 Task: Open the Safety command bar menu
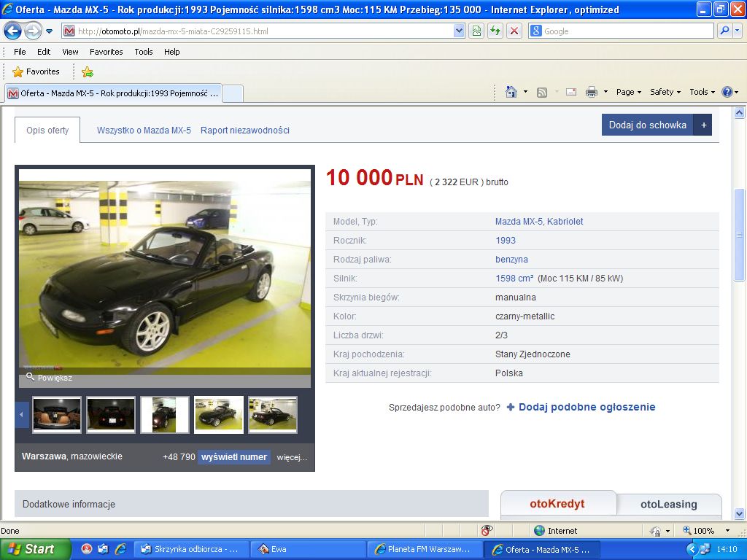(665, 92)
